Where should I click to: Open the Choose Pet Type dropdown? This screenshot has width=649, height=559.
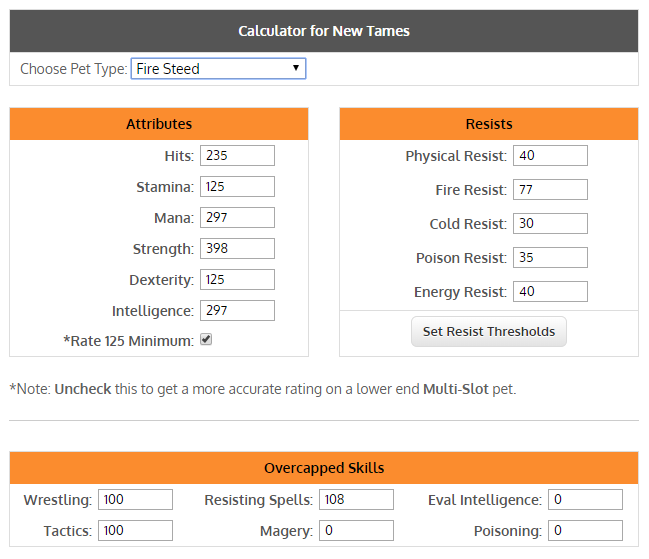[218, 69]
